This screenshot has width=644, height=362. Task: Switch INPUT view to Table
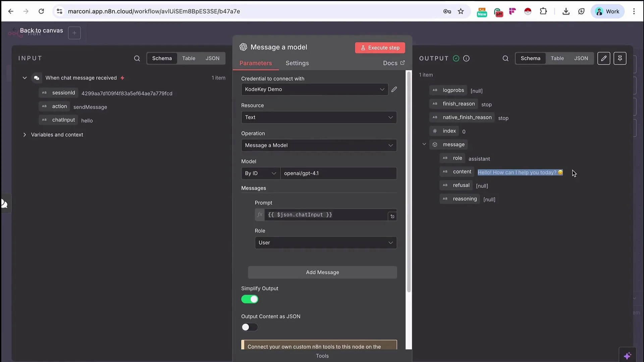pos(189,58)
